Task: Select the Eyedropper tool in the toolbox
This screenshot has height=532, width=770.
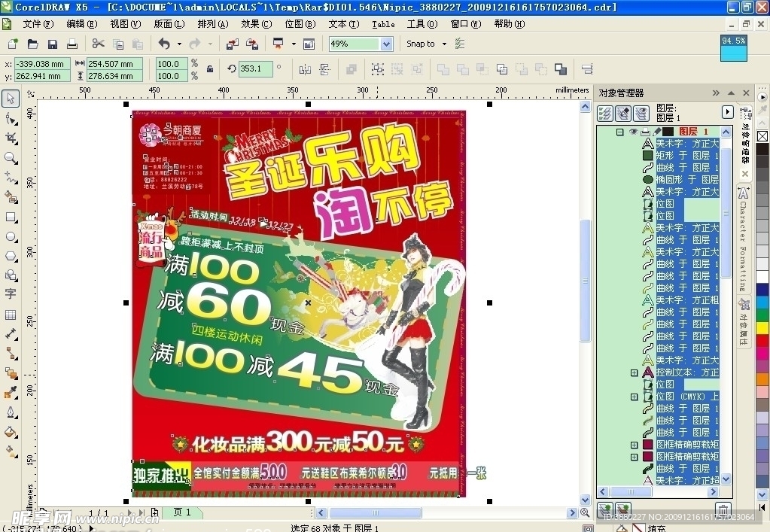Action: point(11,393)
